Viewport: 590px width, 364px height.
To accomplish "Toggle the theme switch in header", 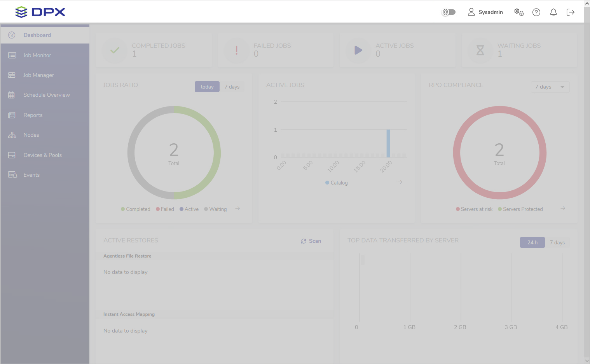I will [x=449, y=12].
